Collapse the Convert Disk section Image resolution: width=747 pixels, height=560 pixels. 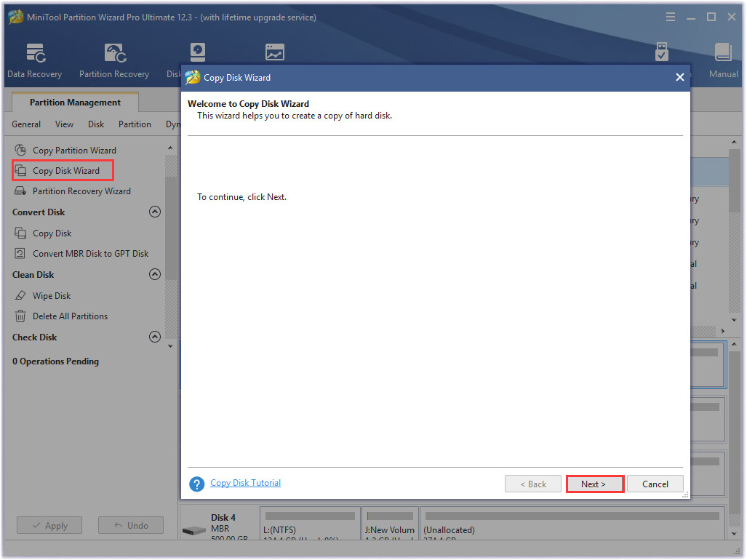pos(155,212)
